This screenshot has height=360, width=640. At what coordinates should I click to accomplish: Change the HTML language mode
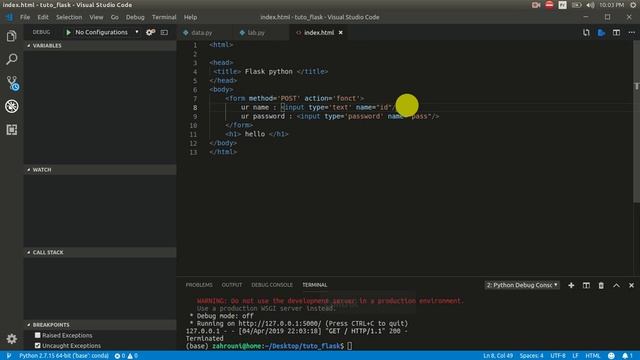pyautogui.click(x=593, y=356)
